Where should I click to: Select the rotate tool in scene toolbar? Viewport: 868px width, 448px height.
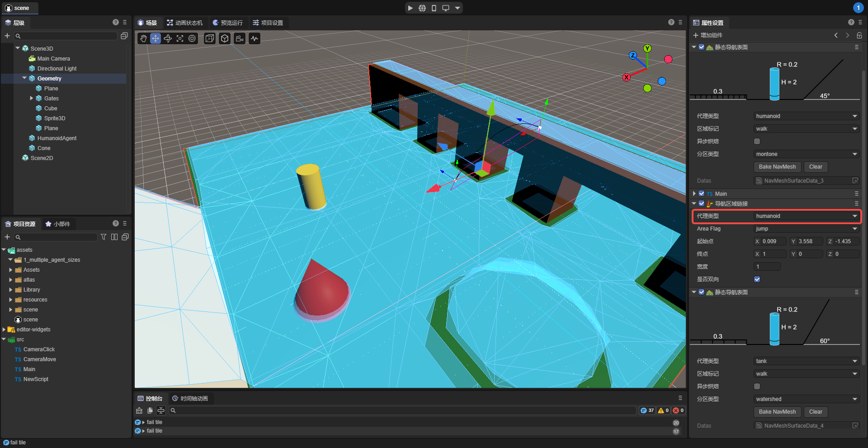pyautogui.click(x=168, y=38)
